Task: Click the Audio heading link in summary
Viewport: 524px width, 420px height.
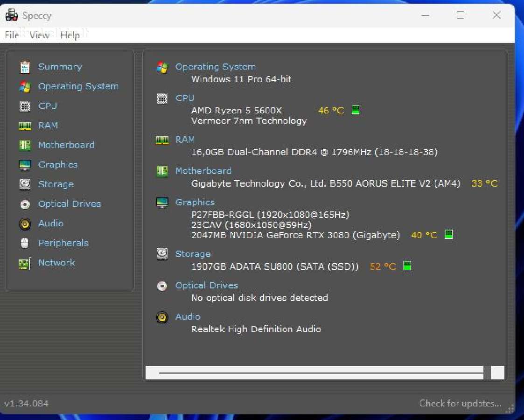Action: (188, 317)
